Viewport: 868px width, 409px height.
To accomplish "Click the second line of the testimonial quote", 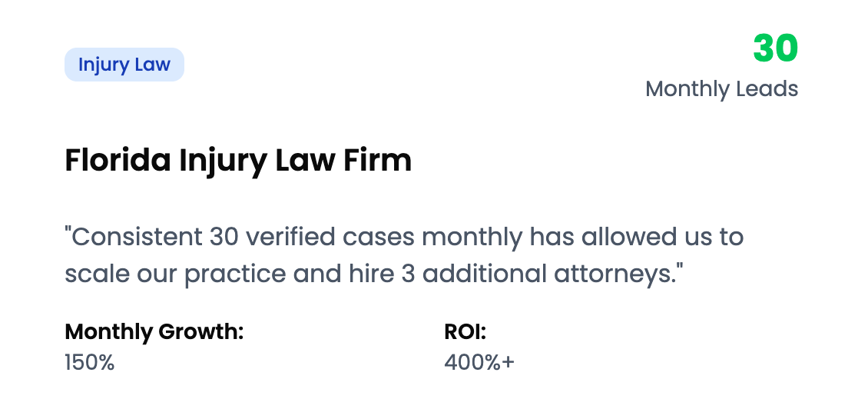I will tap(374, 274).
